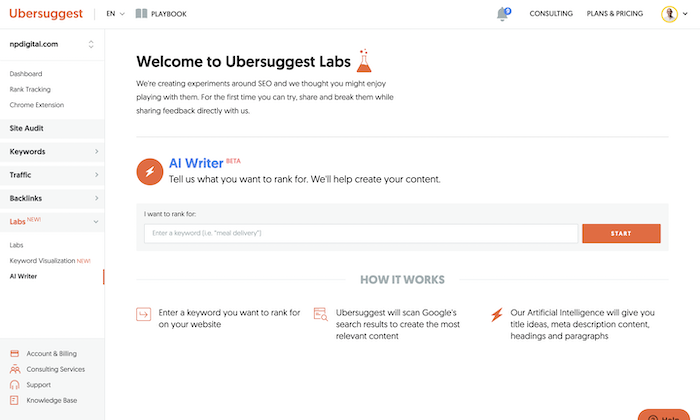Open the Labs sub-item
700x420 pixels.
(x=17, y=245)
